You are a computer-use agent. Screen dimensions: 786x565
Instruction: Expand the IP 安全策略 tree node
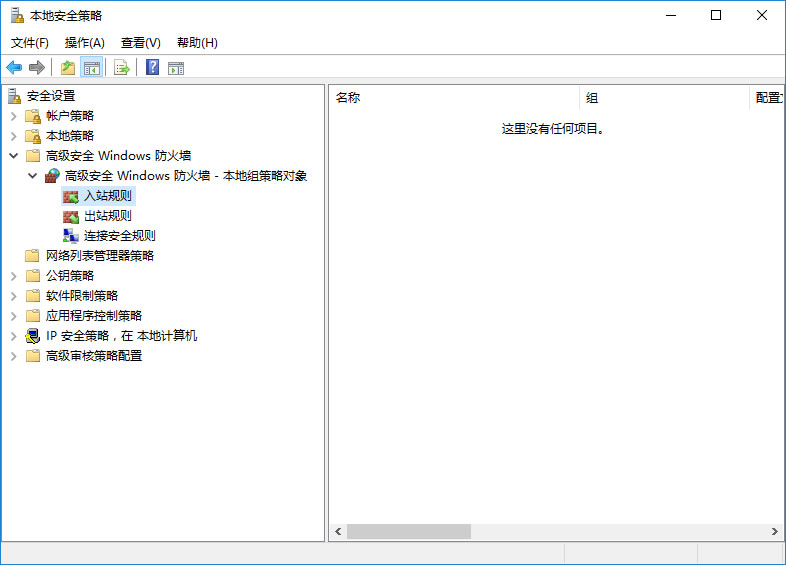(x=14, y=336)
